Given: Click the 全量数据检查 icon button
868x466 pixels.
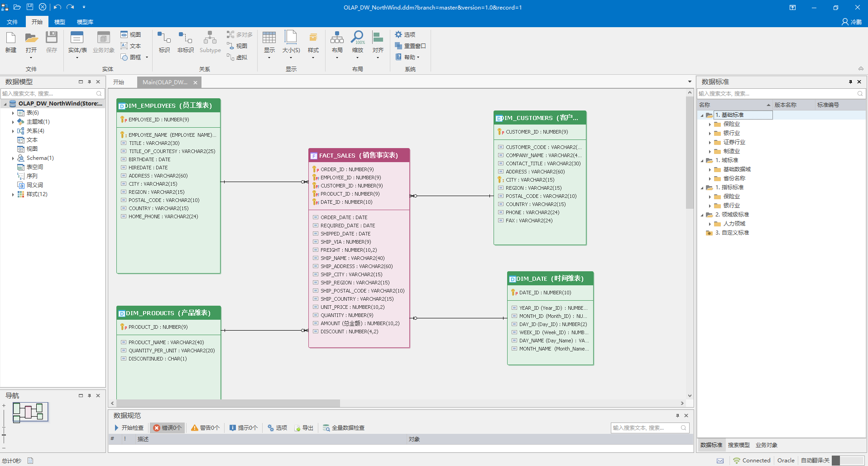Looking at the screenshot, I should click(x=344, y=428).
